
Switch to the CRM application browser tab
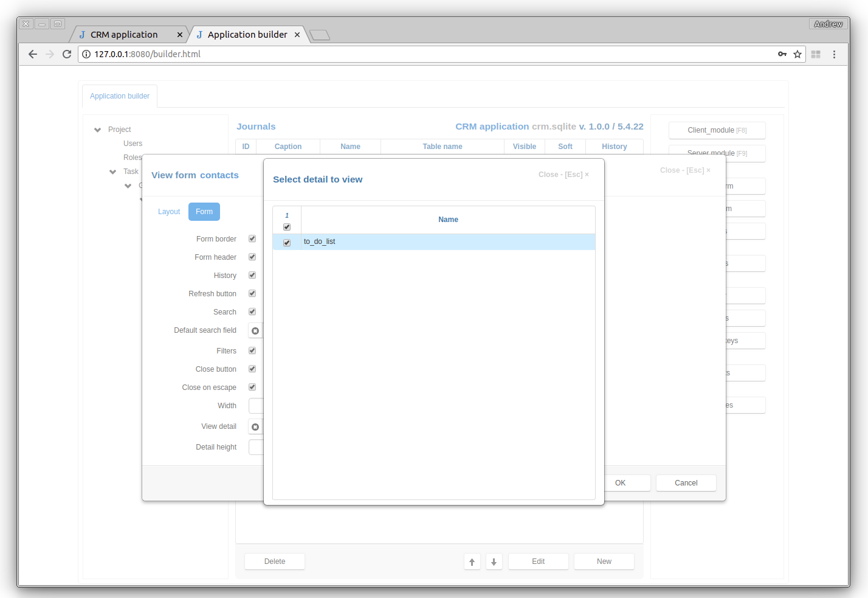pyautogui.click(x=124, y=35)
